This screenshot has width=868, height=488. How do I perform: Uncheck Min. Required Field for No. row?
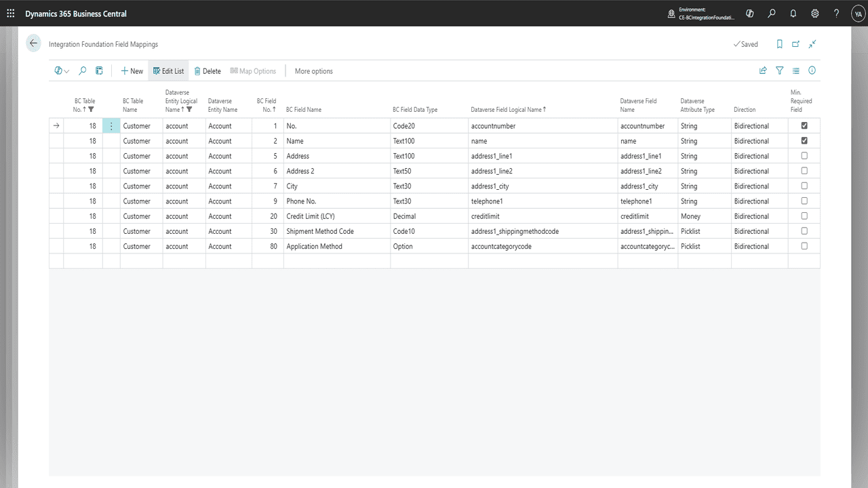coord(804,126)
